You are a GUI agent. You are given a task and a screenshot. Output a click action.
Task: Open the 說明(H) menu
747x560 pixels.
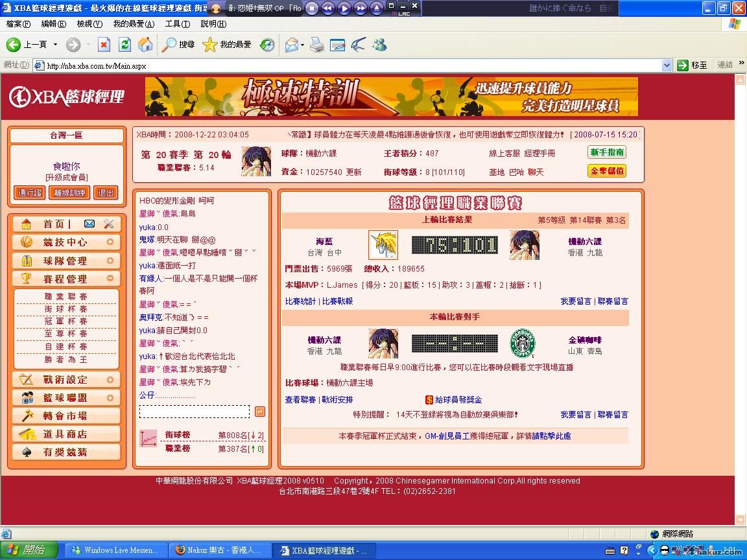click(213, 24)
